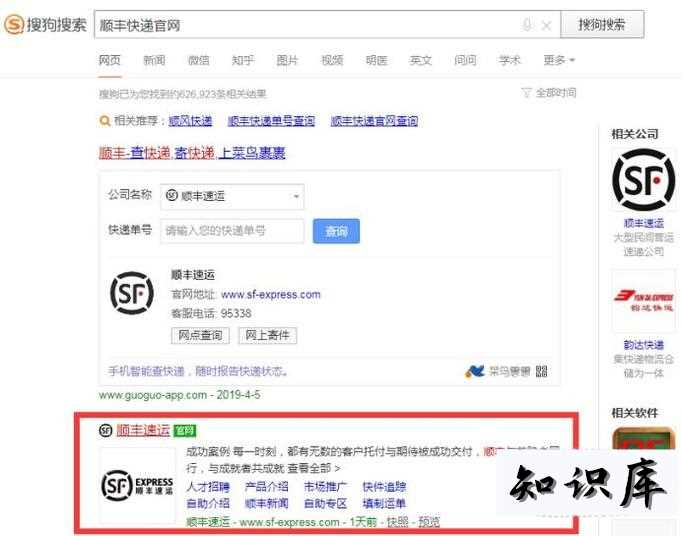Open the 图片 tab
This screenshot has height=536, width=682.
(288, 60)
